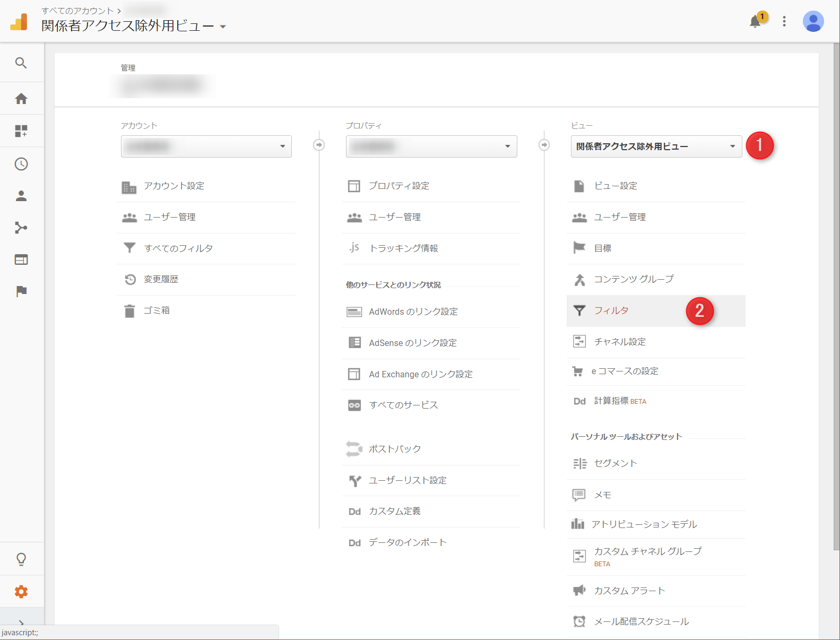The width and height of the screenshot is (840, 640).
Task: Open the customization dashboard icon in sidebar
Action: [21, 131]
